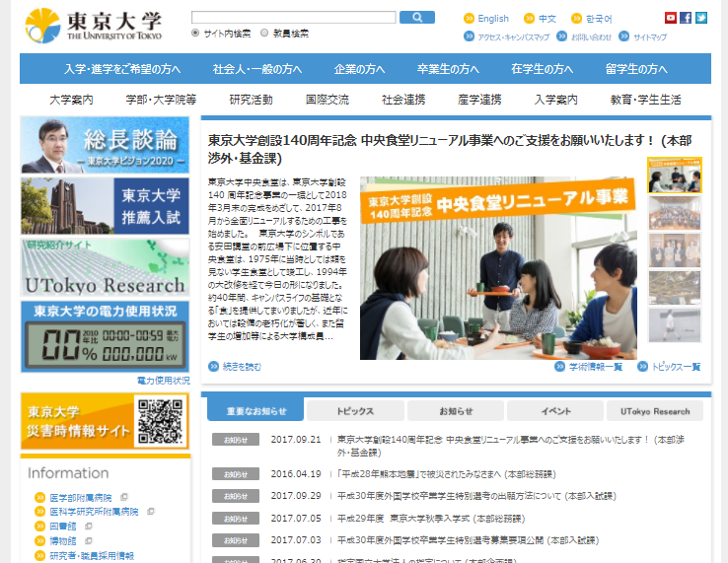This screenshot has height=563, width=728.
Task: Open the 電力使用状況 link
Action: tap(164, 381)
